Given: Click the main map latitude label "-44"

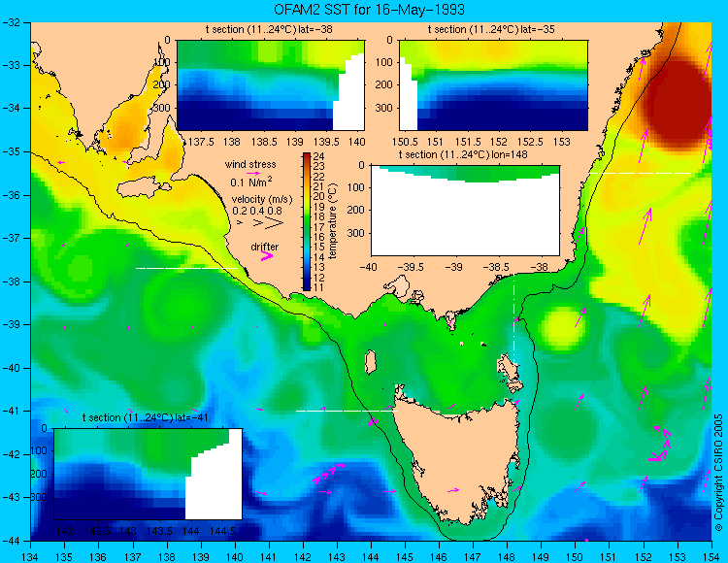Looking at the screenshot, I should (10, 541).
